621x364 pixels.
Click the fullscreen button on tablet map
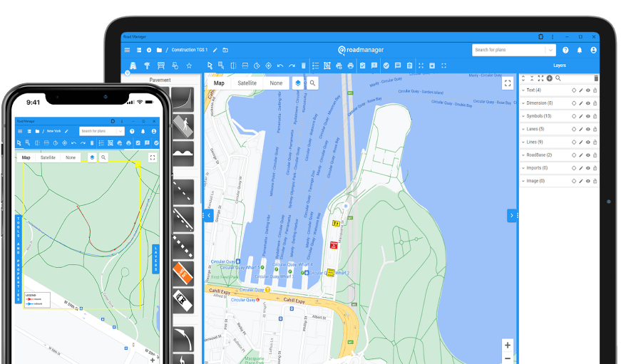coord(508,83)
